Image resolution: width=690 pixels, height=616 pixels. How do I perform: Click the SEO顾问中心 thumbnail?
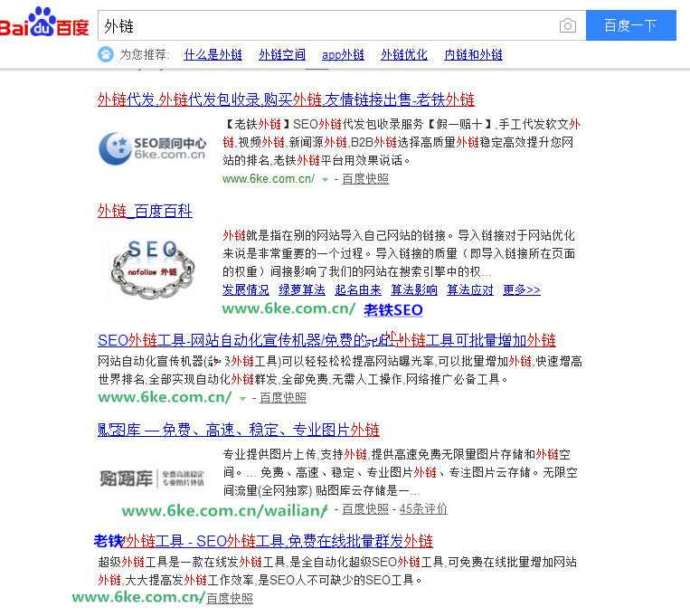pos(152,148)
